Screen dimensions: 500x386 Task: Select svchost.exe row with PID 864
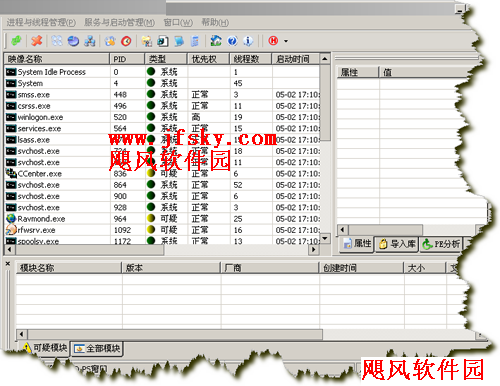[x=162, y=185]
